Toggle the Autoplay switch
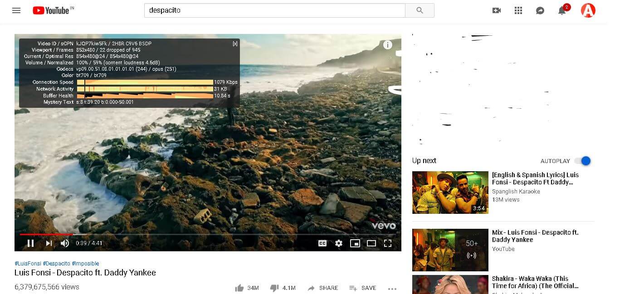Viewport: 644px width, 294px height. point(582,161)
